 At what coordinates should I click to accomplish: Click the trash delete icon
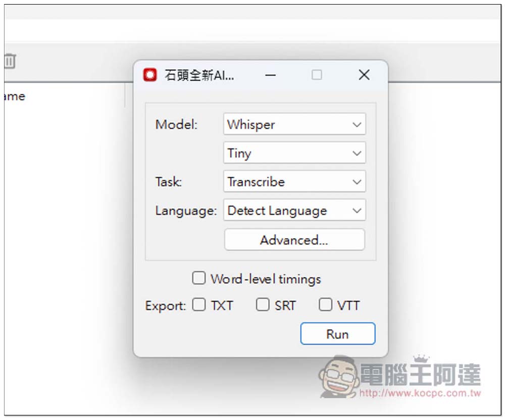[10, 62]
